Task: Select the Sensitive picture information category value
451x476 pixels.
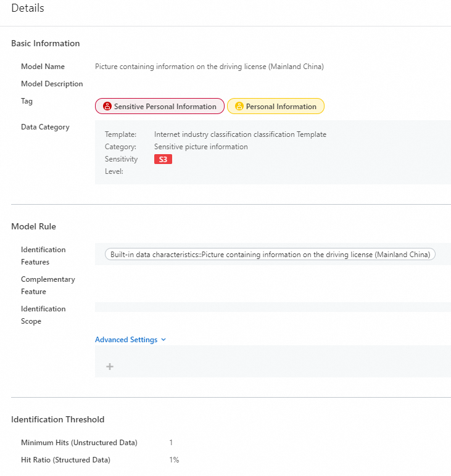Action: [201, 147]
